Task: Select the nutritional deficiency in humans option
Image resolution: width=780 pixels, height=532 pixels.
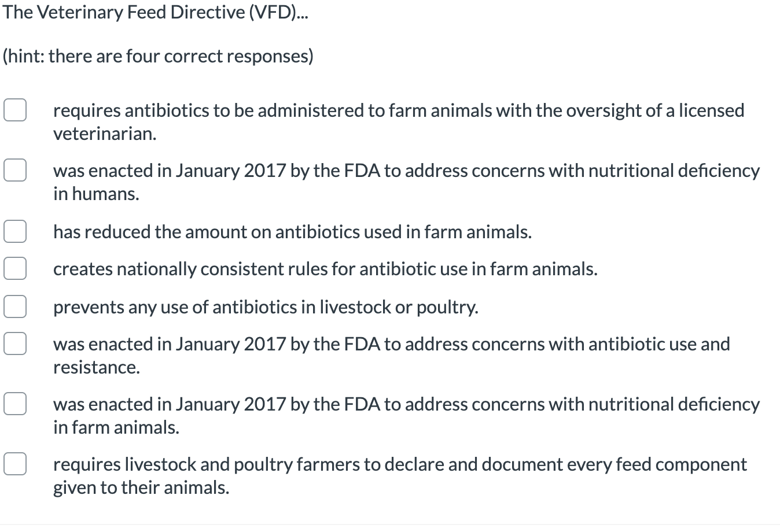Action: (x=16, y=170)
